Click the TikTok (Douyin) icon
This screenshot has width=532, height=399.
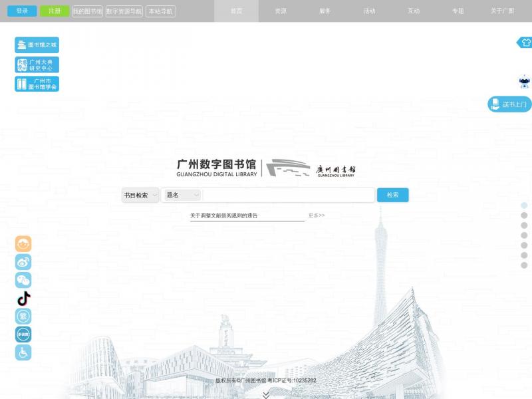23,299
